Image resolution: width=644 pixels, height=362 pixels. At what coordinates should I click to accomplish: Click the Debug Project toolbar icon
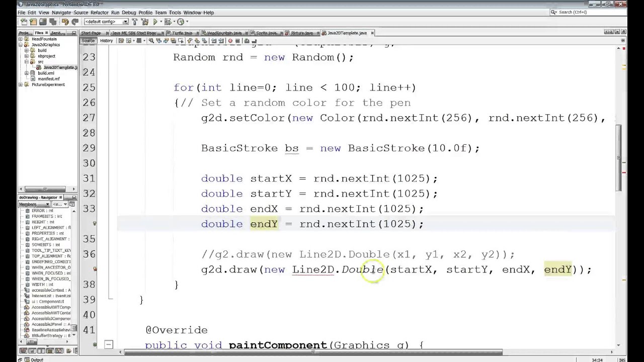pos(168,22)
